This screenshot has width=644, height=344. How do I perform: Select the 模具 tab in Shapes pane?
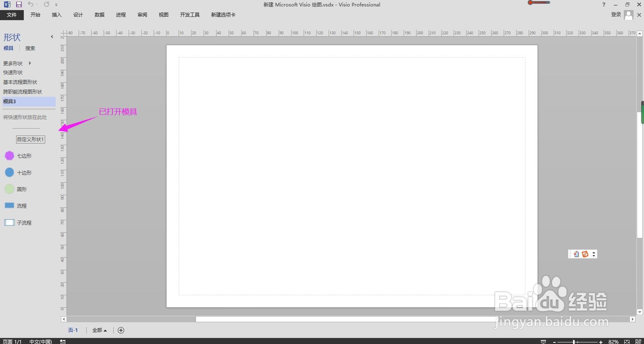(x=8, y=48)
